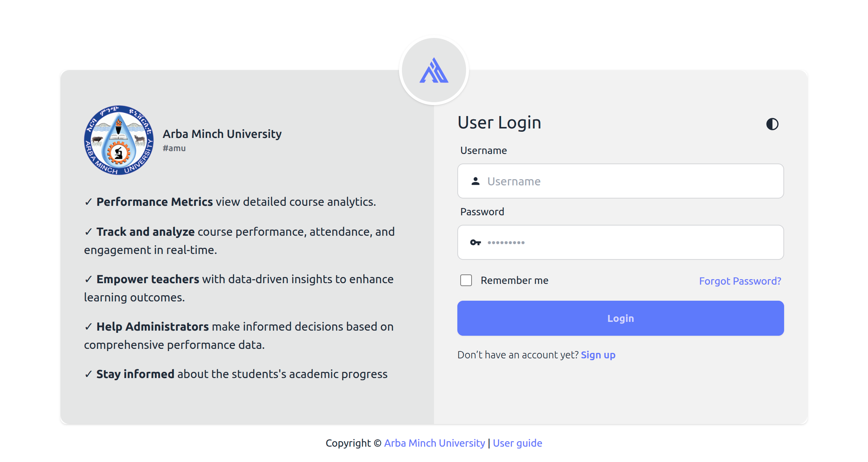The image size is (868, 462).
Task: Click the Password label above the input
Action: click(x=482, y=212)
